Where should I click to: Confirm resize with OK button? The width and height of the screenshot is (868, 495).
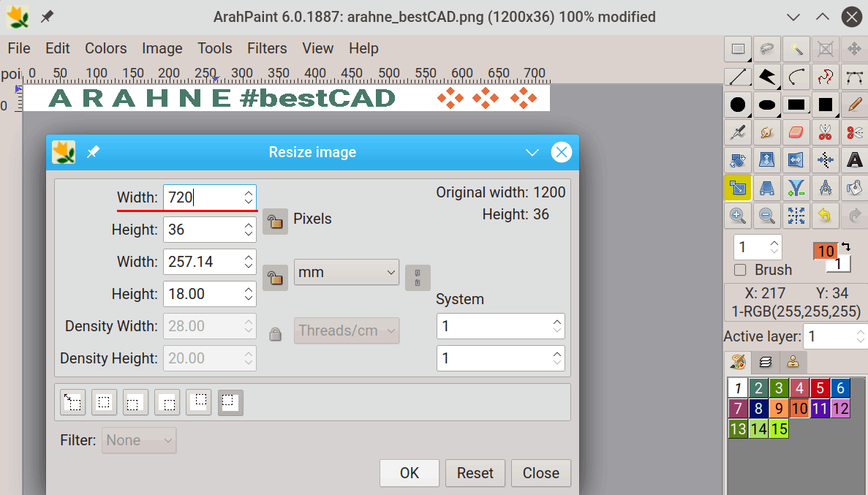tap(409, 473)
